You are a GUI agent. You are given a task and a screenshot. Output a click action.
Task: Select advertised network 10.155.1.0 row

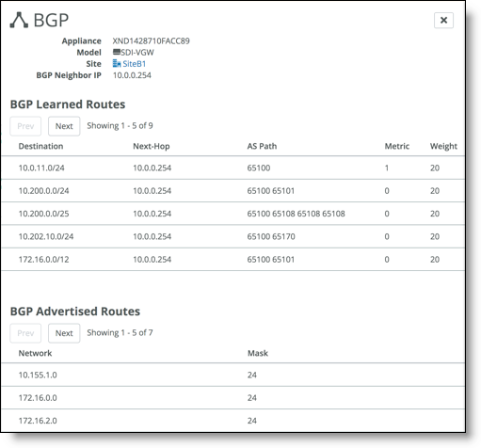pyautogui.click(x=232, y=375)
